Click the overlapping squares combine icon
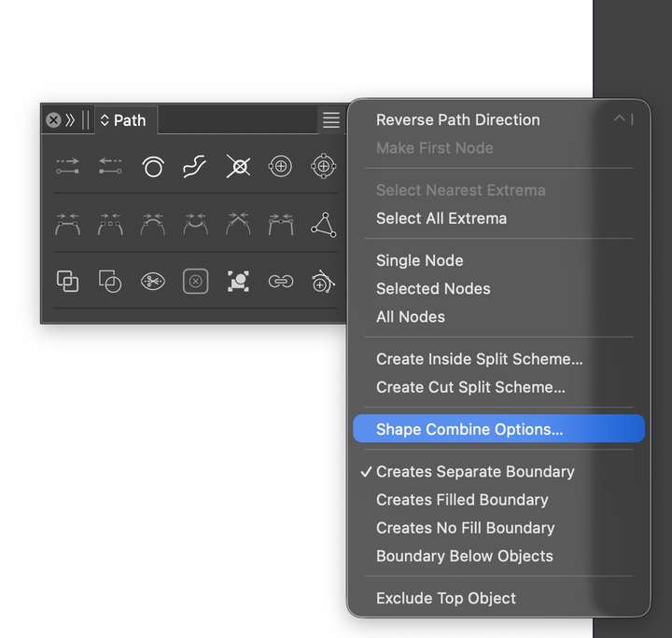 67,281
